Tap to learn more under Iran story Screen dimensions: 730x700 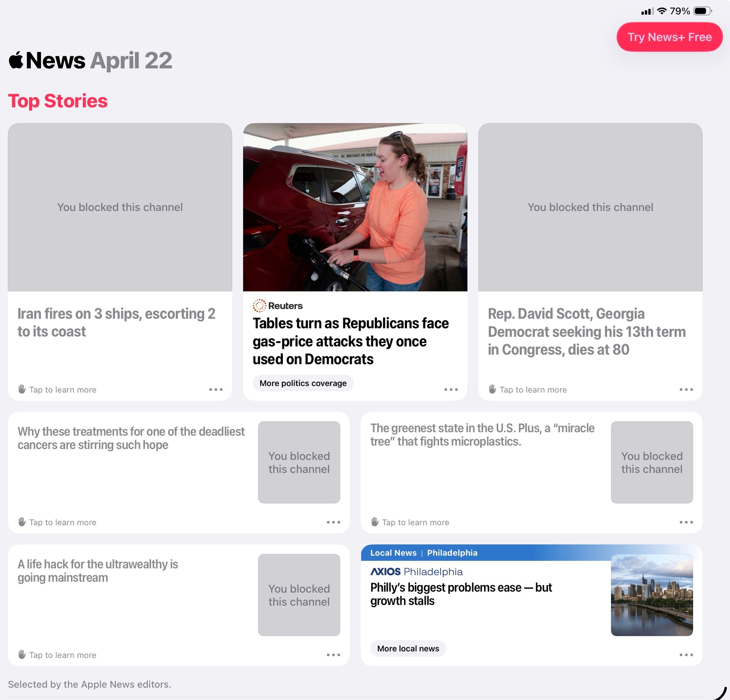[x=57, y=390]
